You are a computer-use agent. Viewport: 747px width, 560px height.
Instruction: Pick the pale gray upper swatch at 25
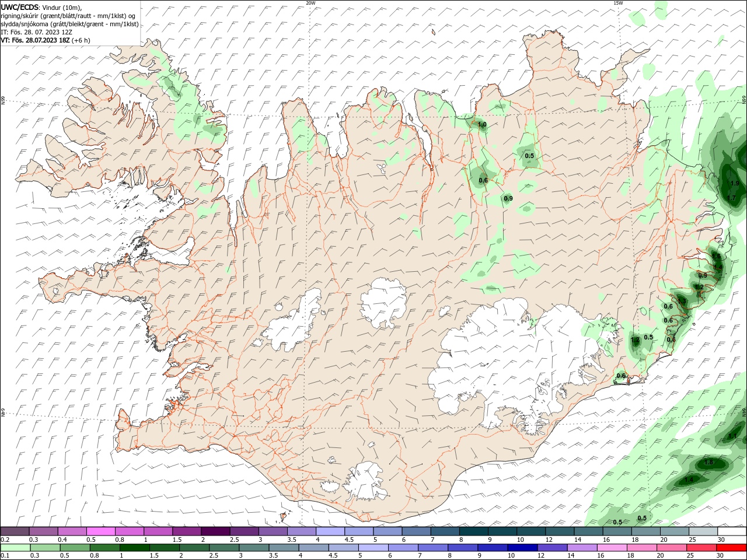pos(703,531)
